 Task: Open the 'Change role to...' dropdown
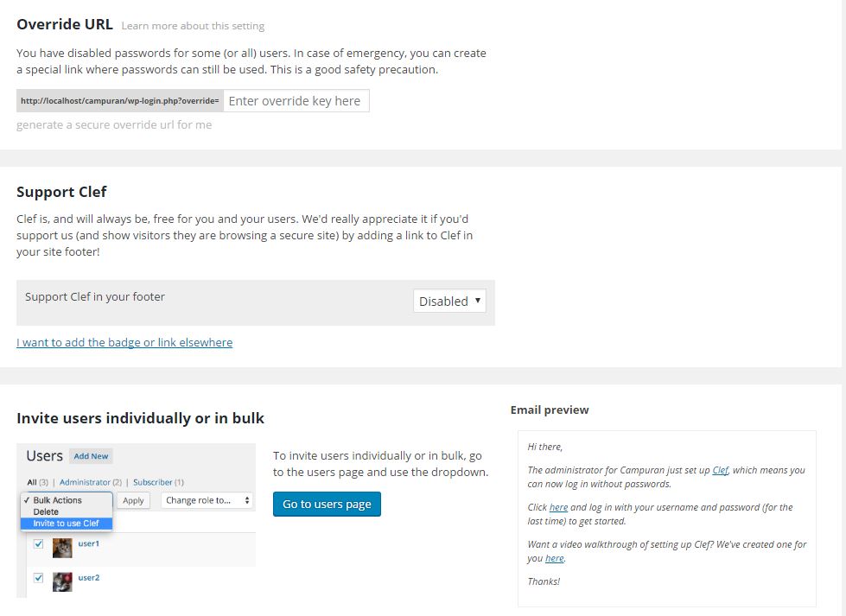pos(207,499)
